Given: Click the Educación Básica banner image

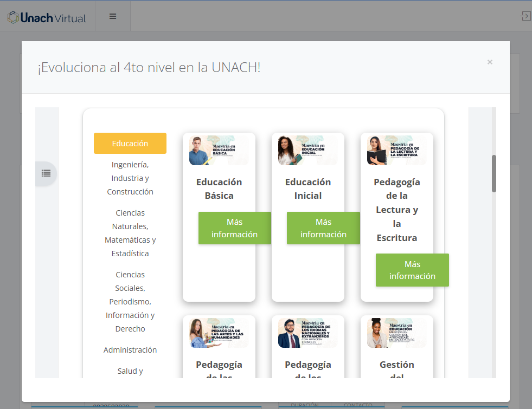Looking at the screenshot, I should pyautogui.click(x=219, y=151).
